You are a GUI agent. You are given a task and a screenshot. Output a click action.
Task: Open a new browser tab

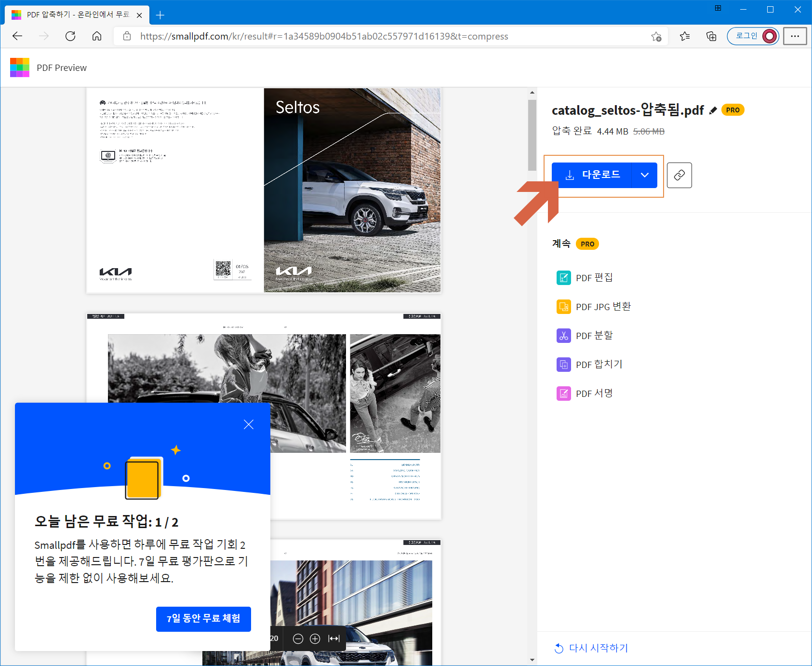click(160, 15)
